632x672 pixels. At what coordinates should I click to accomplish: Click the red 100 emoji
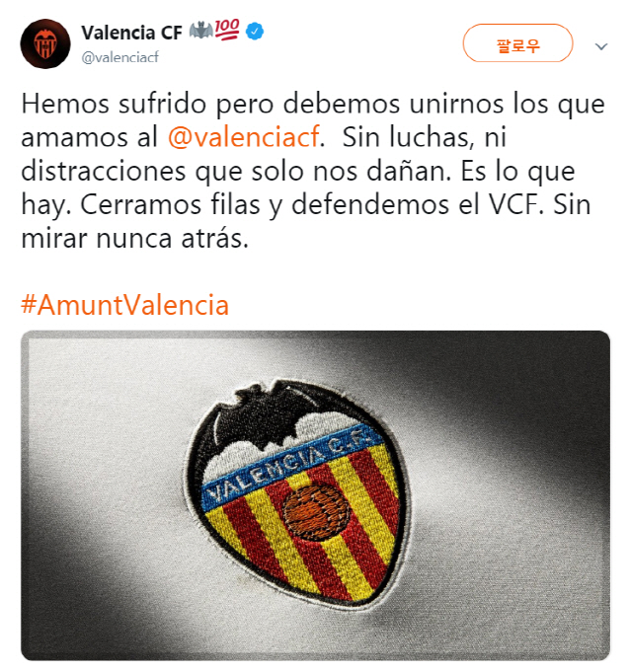point(227,30)
